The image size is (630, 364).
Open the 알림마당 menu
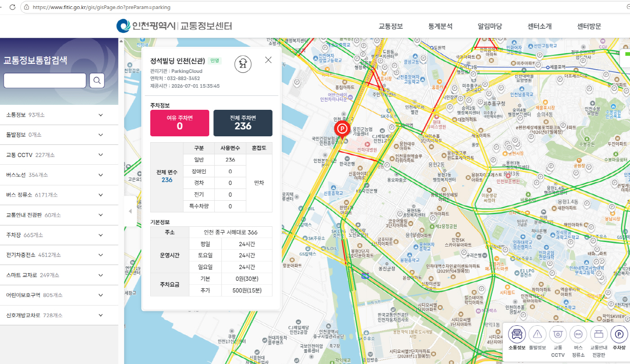[x=490, y=26]
